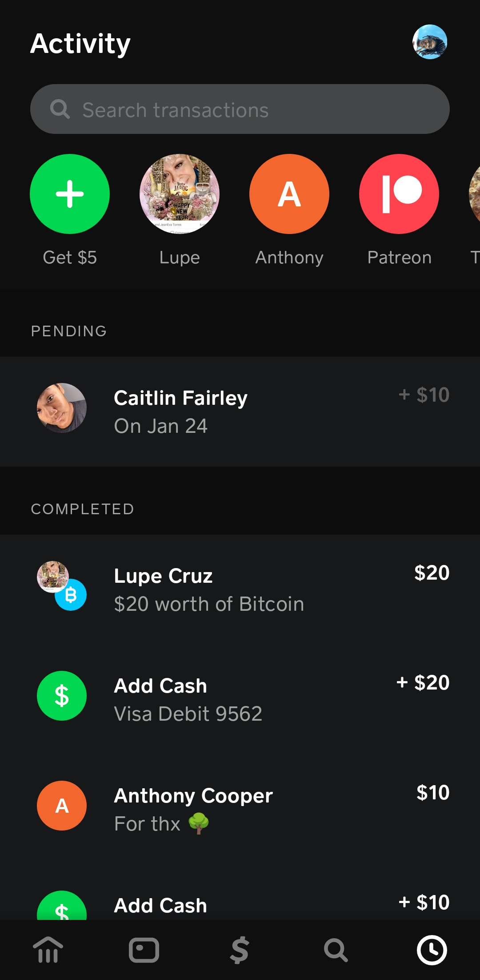Open the pending Caitlin Fairley transaction

[x=240, y=411]
